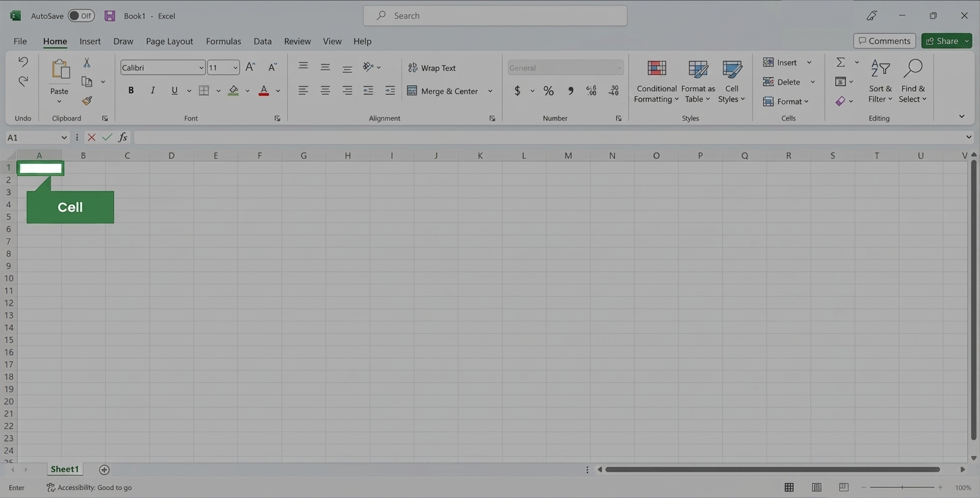Apply Percent Style format
The image size is (980, 498).
coord(549,91)
